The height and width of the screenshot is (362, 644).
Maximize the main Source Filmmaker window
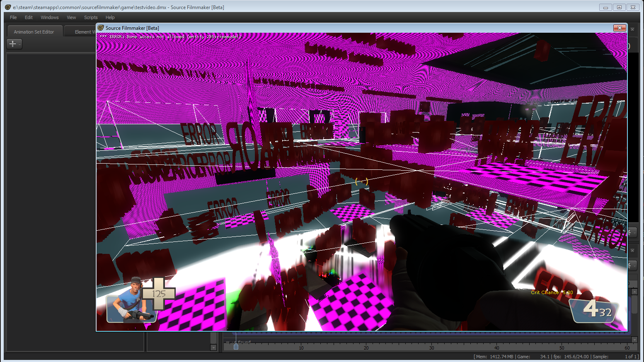[619, 7]
